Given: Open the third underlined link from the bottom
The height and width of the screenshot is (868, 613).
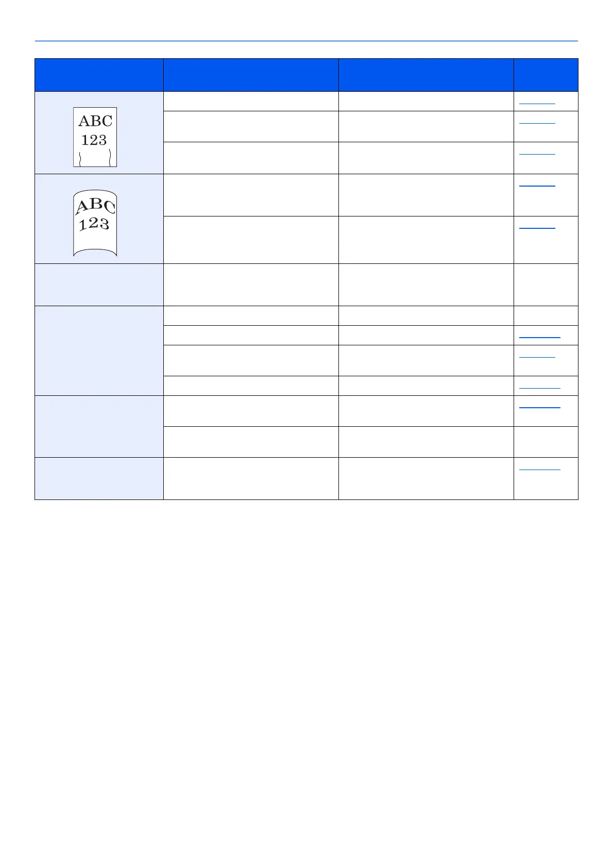Looking at the screenshot, I should click(540, 387).
